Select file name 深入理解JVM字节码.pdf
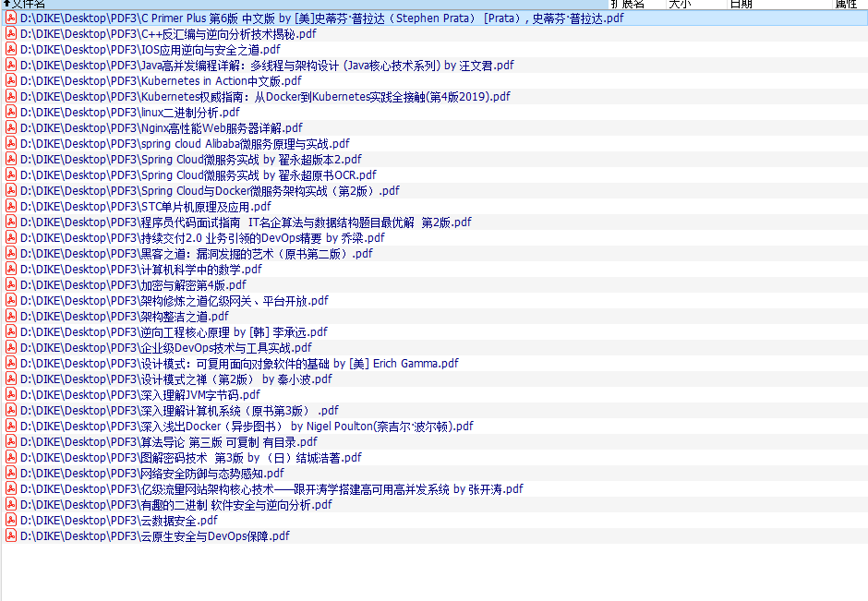Image resolution: width=868 pixels, height=601 pixels. tap(140, 394)
